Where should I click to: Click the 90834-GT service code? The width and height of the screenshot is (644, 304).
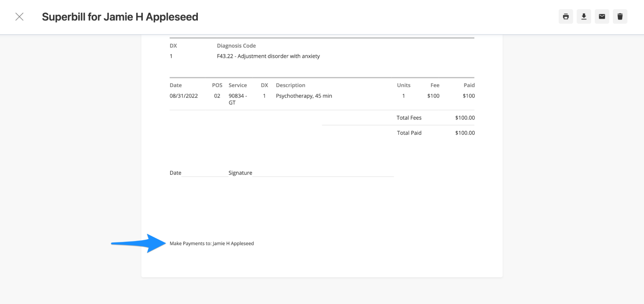pos(238,99)
